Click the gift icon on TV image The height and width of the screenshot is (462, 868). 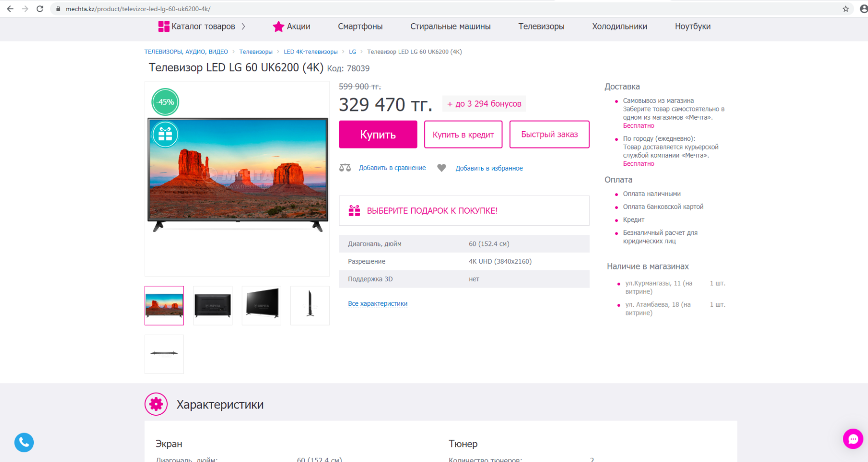coord(165,134)
